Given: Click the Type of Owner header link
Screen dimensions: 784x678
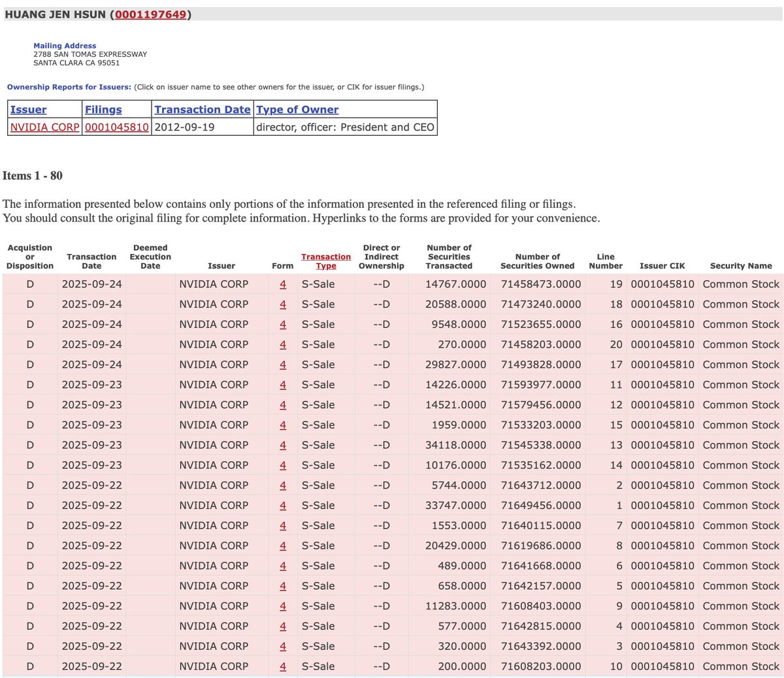Looking at the screenshot, I should (x=297, y=110).
